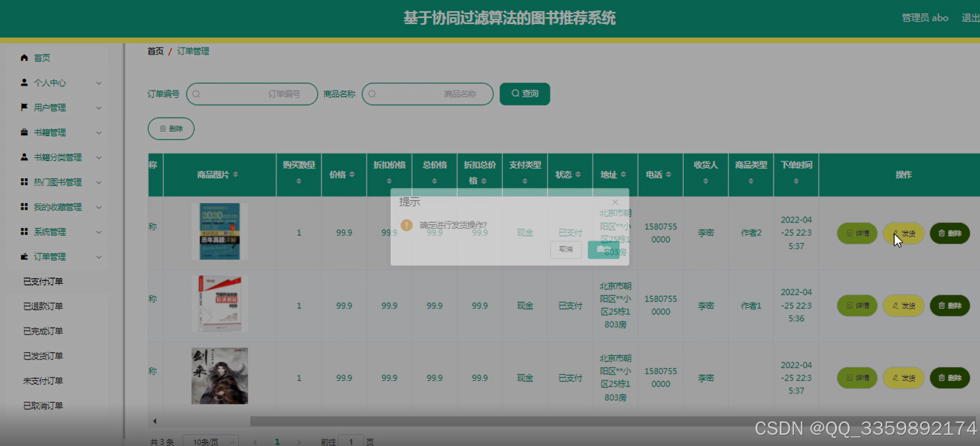The height and width of the screenshot is (446, 980).
Task: Confirm the 发货 operation in the dialog
Action: [603, 249]
